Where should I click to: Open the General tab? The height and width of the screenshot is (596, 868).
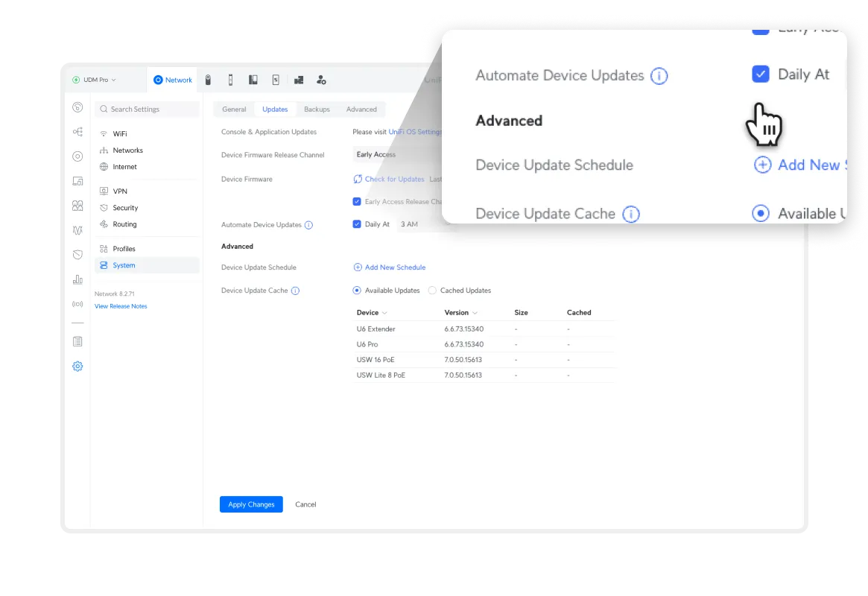tap(234, 109)
